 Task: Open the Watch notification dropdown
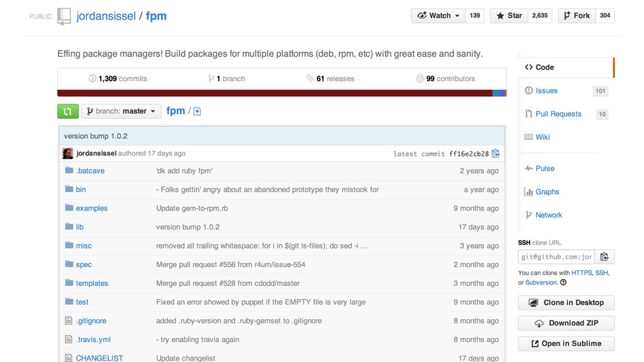pyautogui.click(x=438, y=16)
